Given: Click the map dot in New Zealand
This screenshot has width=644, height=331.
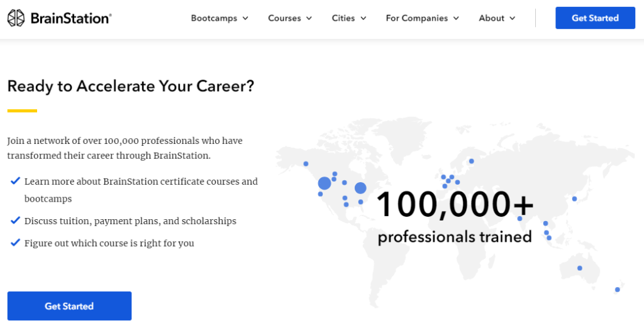Looking at the screenshot, I should pos(618,290).
